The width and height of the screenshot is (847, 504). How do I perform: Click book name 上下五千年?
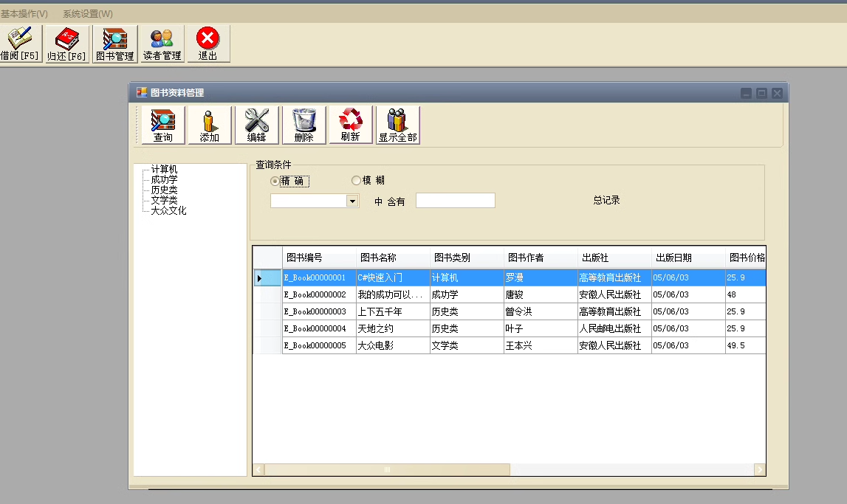394,311
